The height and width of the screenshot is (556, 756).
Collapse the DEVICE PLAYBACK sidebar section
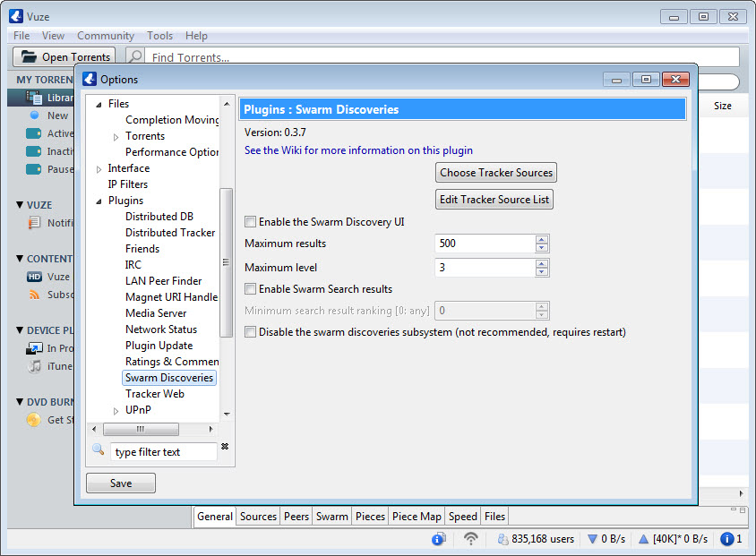20,330
